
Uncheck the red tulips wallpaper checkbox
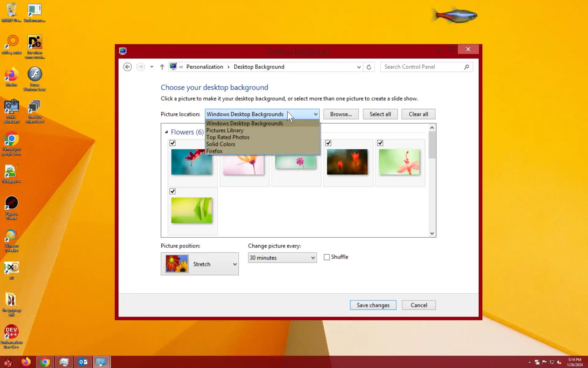click(328, 143)
